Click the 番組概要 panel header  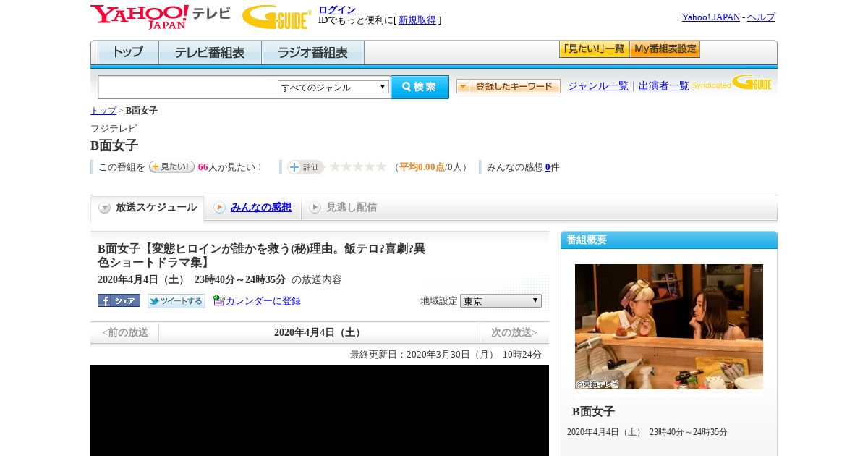(x=669, y=240)
